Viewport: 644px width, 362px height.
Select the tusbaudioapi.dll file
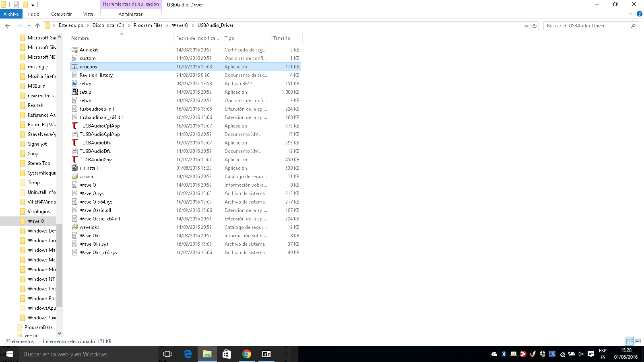click(x=97, y=109)
